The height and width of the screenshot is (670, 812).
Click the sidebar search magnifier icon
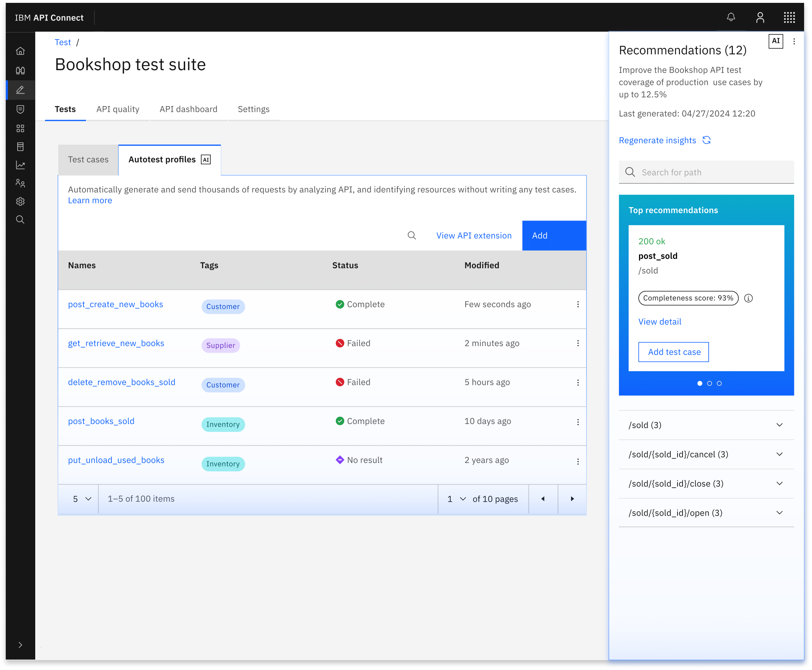(20, 220)
